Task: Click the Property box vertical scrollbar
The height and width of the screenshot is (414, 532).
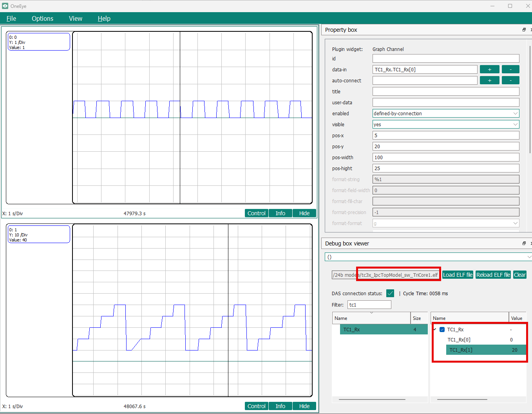Action: [530, 98]
